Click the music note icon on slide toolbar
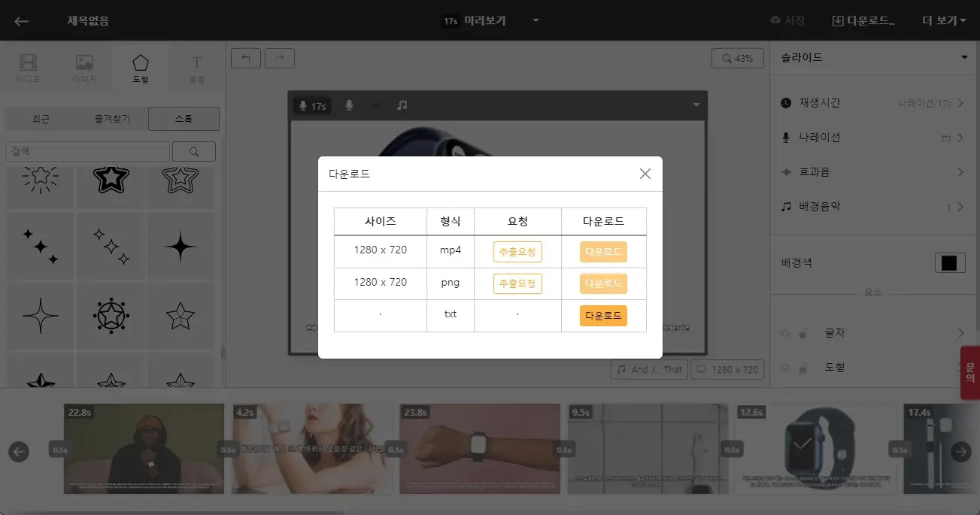The height and width of the screenshot is (515, 980). click(402, 105)
